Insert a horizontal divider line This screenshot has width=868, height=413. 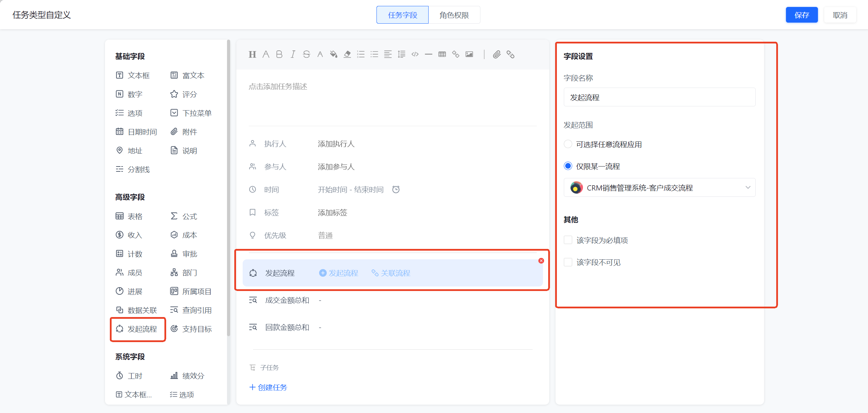point(429,54)
